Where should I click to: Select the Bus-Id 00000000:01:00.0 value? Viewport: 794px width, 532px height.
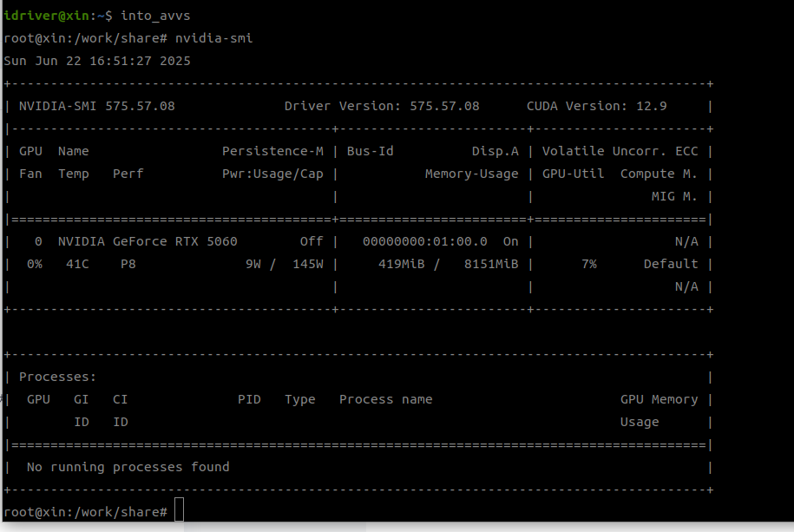click(x=430, y=241)
